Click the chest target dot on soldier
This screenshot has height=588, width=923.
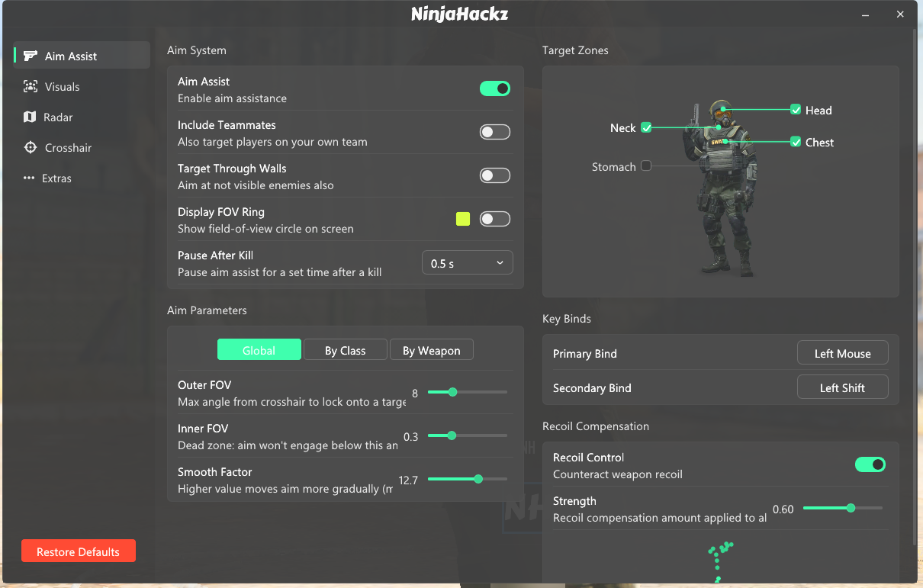point(725,142)
